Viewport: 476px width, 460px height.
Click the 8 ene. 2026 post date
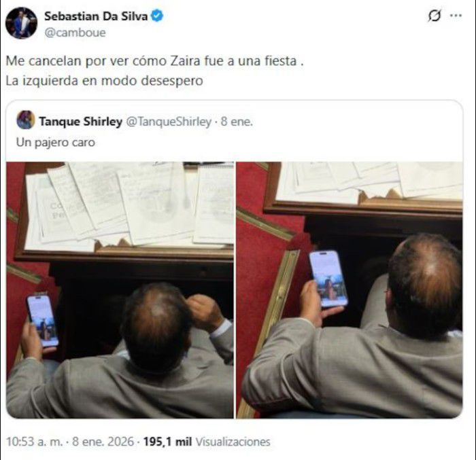coord(103,442)
